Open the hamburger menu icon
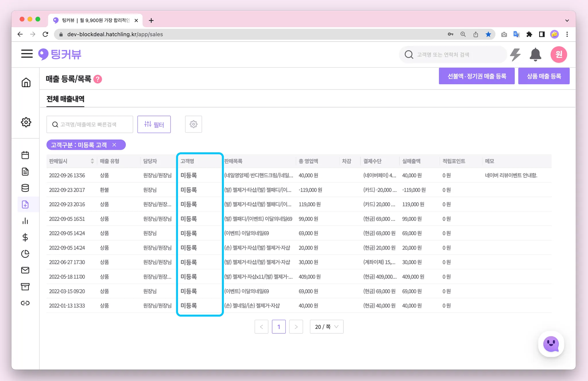This screenshot has height=381, width=588. (27, 54)
